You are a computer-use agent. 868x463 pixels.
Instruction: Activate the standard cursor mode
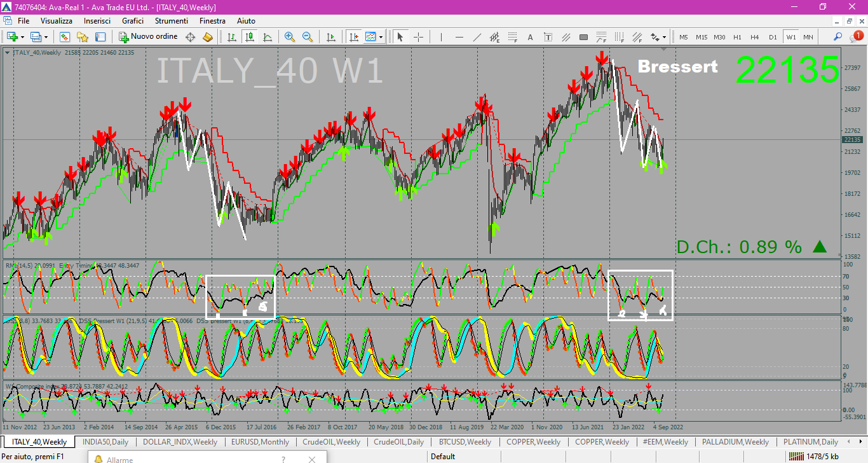coord(400,37)
